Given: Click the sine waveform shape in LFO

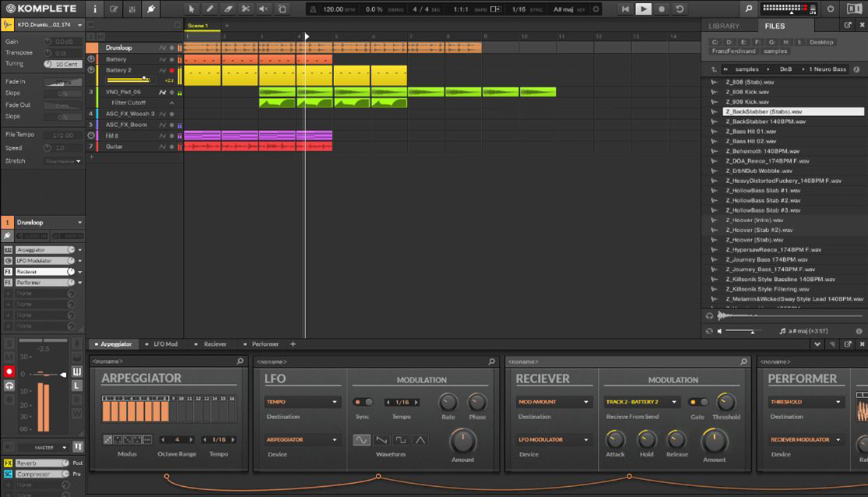Looking at the screenshot, I should pyautogui.click(x=362, y=440).
